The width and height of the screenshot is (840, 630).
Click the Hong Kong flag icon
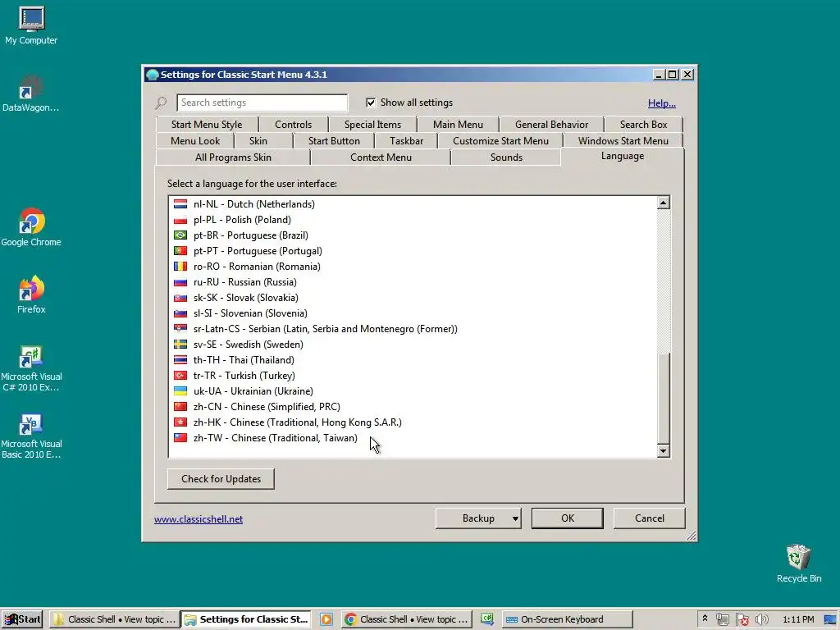[x=180, y=422]
